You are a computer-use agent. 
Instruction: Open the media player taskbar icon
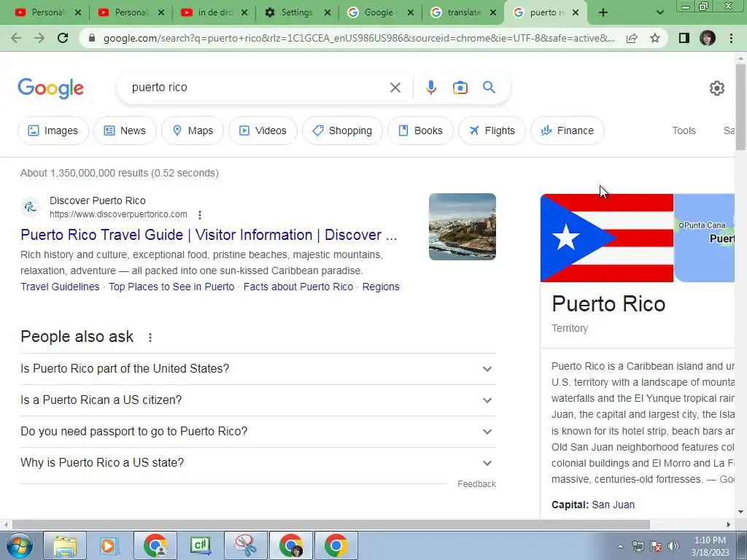109,545
